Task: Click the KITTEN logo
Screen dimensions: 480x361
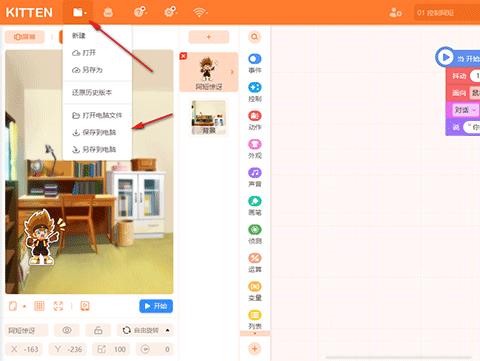Action: point(29,13)
